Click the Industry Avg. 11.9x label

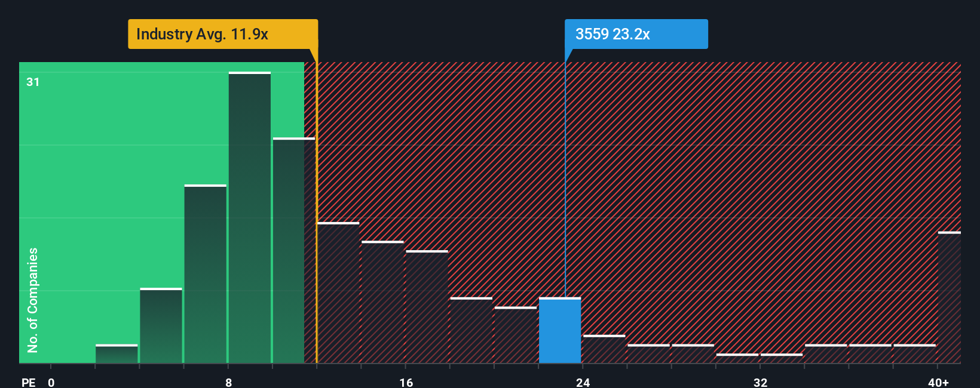coord(223,34)
